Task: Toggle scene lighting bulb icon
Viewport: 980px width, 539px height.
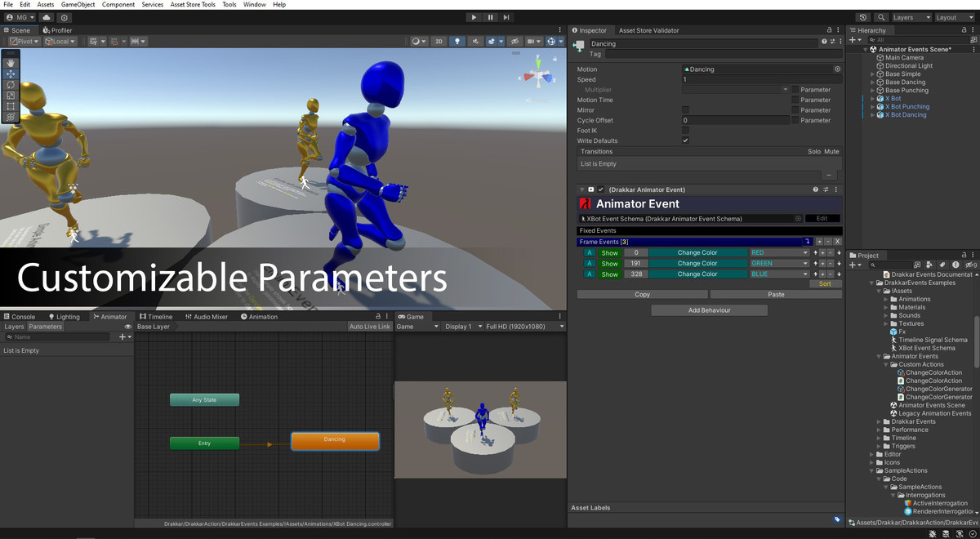Action: [457, 41]
